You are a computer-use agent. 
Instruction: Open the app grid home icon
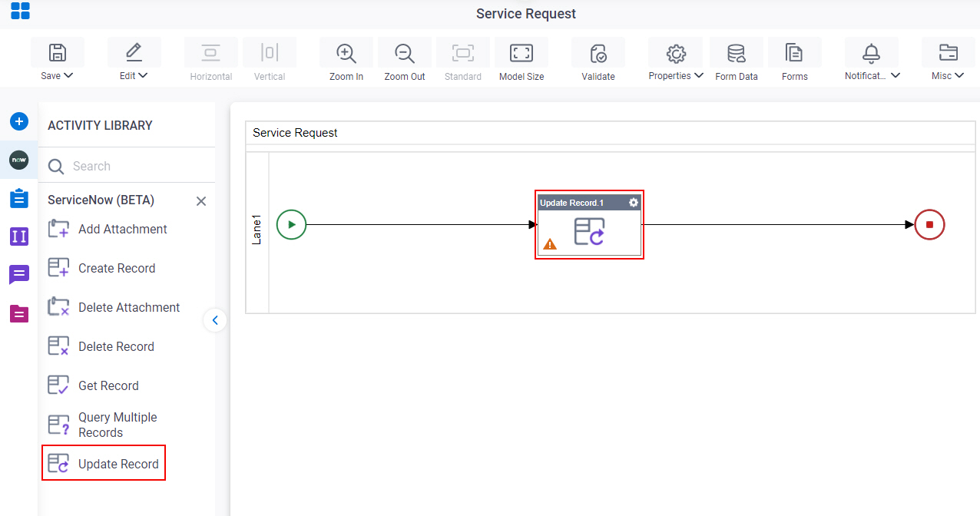coord(20,11)
